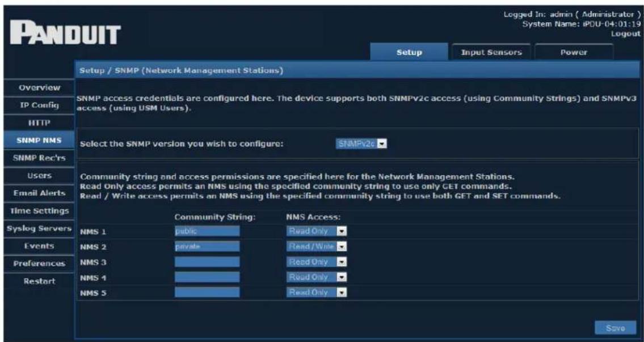This screenshot has height=342, width=644.
Task: Click NMS 1 community string field
Action: (x=207, y=231)
